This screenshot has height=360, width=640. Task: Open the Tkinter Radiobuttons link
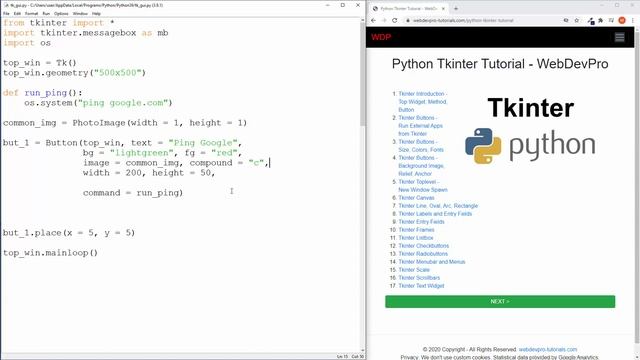(x=423, y=254)
